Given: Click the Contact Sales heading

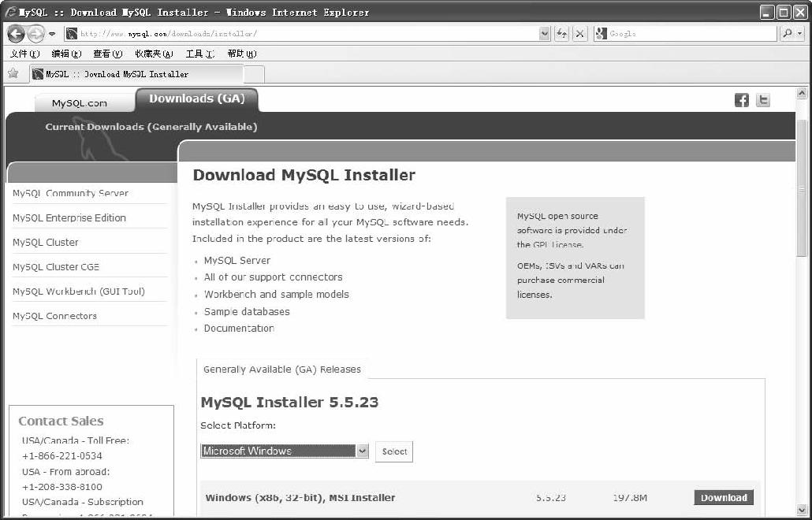Looking at the screenshot, I should coord(61,422).
